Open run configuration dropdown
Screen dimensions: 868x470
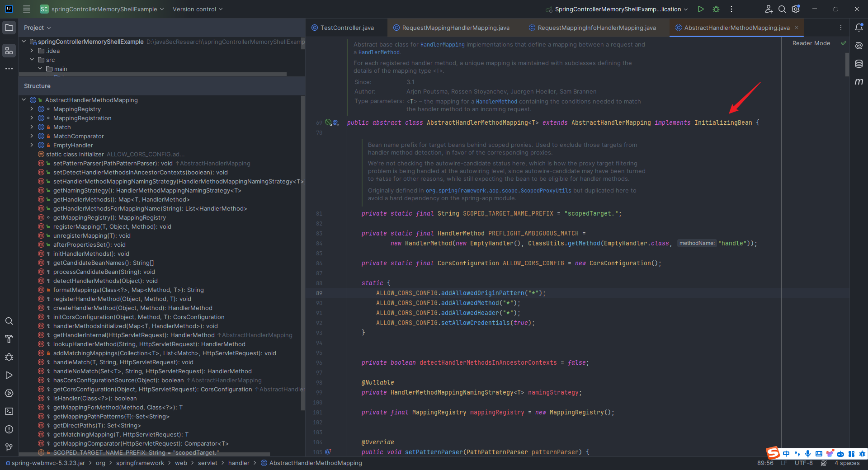pos(617,9)
